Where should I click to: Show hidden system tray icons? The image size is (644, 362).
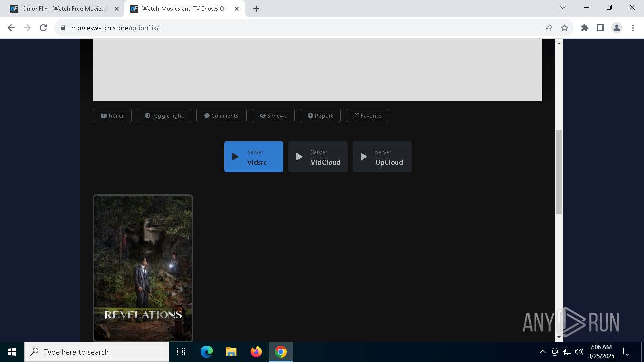[542, 352]
